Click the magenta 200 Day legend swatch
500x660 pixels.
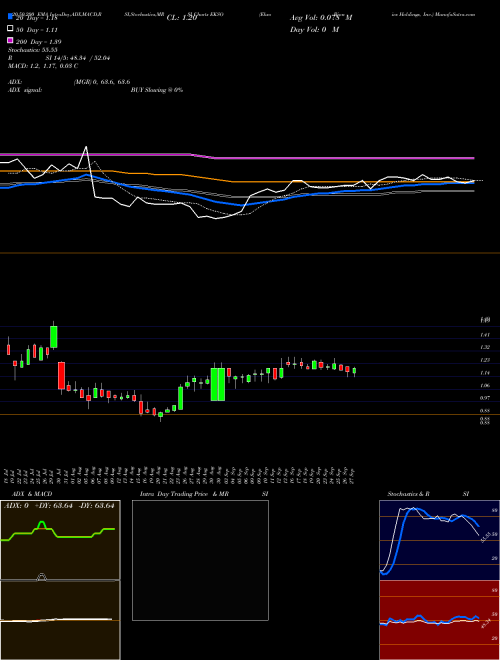(x=11, y=41)
